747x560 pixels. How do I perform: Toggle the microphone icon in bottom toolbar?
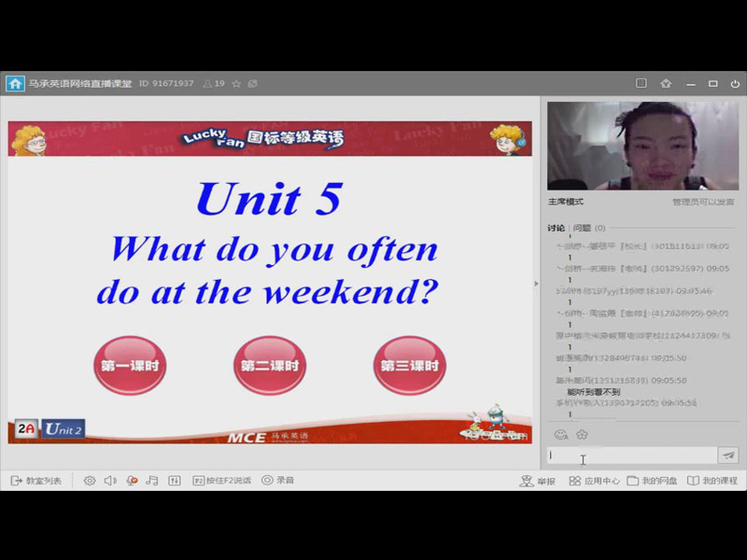tap(132, 481)
